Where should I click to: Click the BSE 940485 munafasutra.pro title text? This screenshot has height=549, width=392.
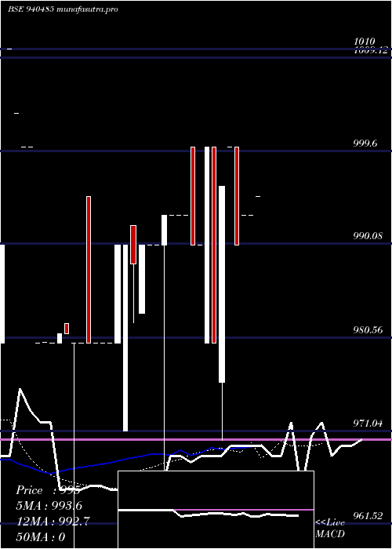pyautogui.click(x=63, y=9)
